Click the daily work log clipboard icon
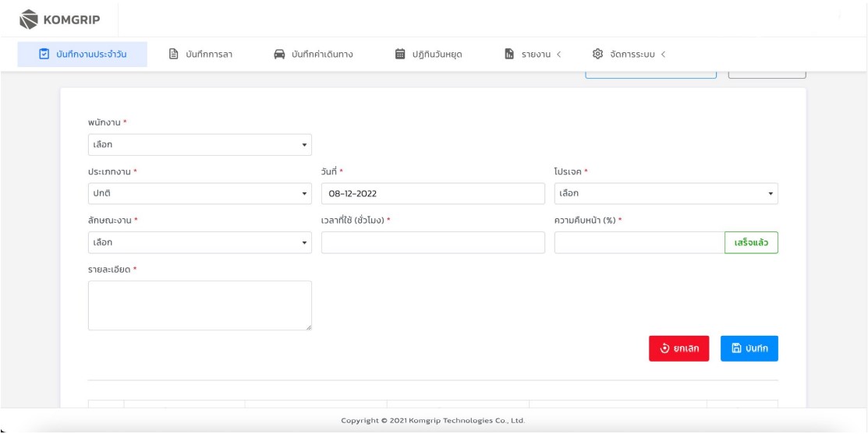Image resolution: width=868 pixels, height=434 pixels. 44,55
